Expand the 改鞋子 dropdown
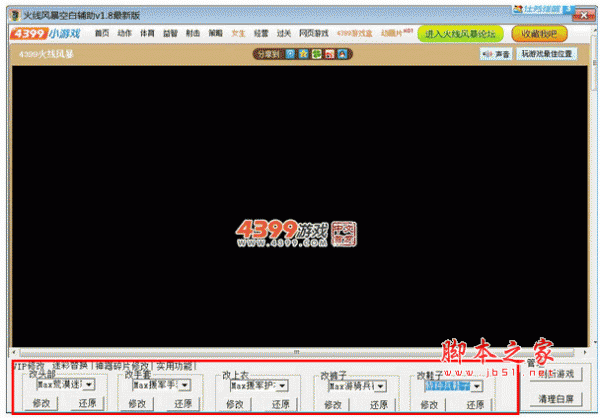Screen dimensions: 600x418 click(477, 386)
